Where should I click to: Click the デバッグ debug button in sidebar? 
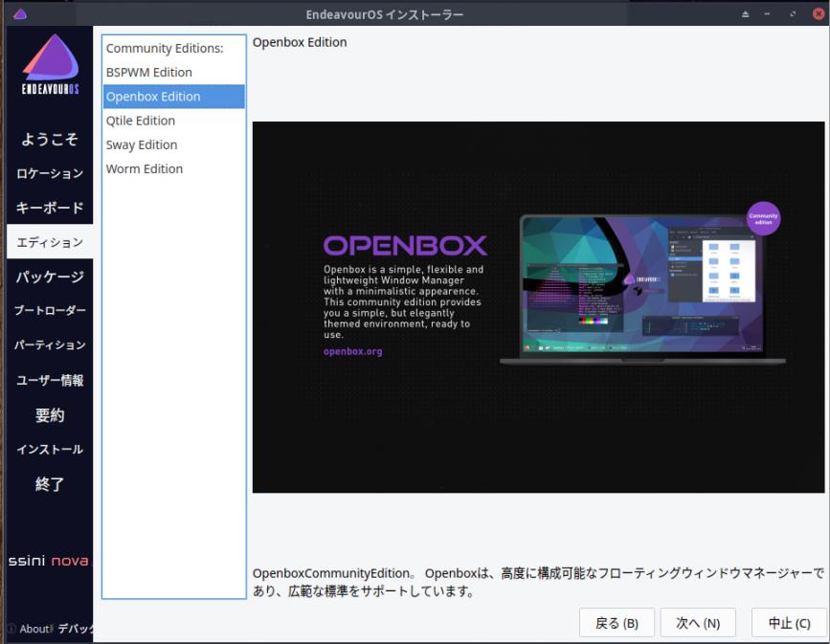[x=75, y=629]
